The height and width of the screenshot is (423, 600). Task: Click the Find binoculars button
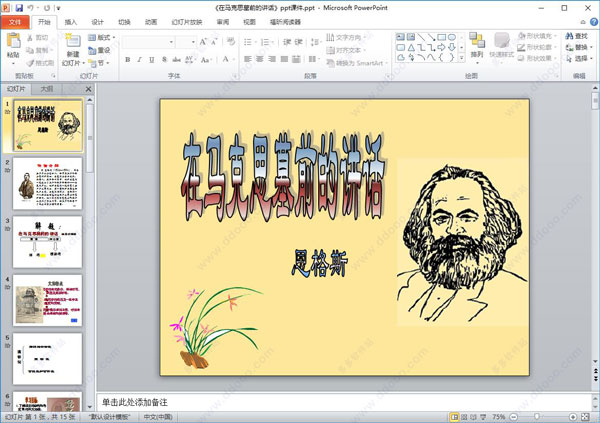pyautogui.click(x=577, y=36)
